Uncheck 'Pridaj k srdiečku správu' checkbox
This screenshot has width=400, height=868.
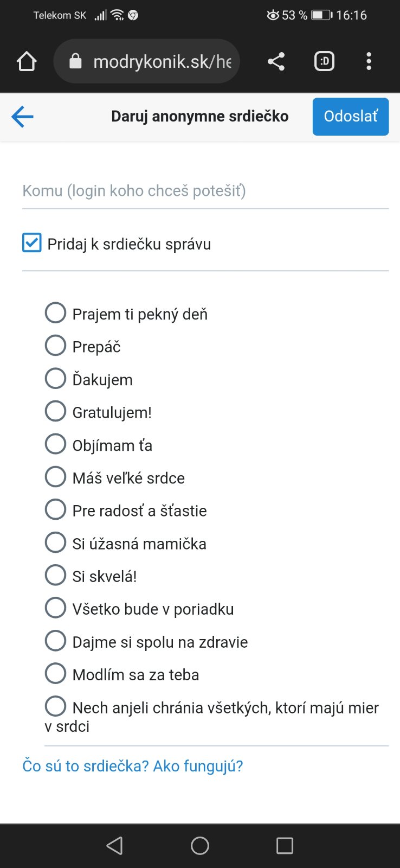(x=32, y=243)
